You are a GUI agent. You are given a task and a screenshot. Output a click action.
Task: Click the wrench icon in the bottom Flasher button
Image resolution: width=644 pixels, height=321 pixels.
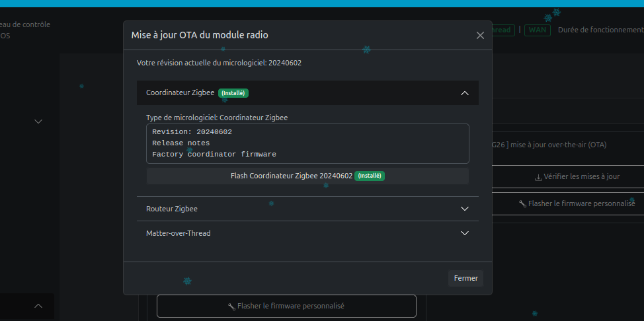(231, 306)
